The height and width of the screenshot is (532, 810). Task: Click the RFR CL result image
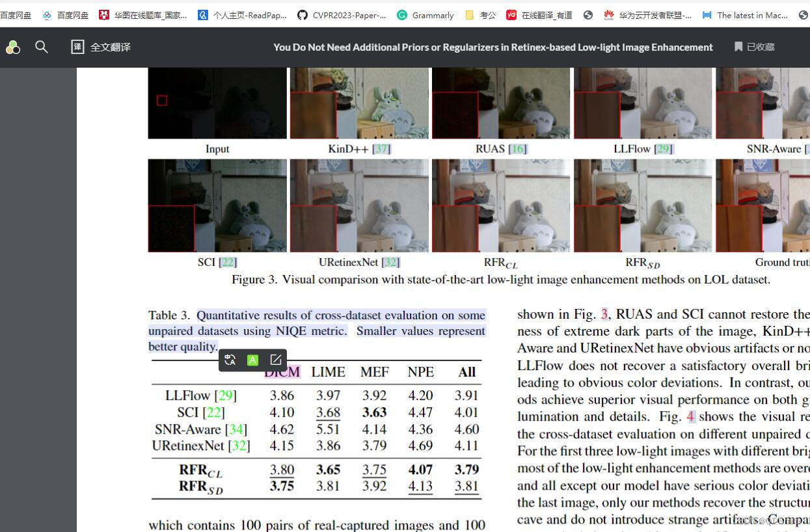501,206
